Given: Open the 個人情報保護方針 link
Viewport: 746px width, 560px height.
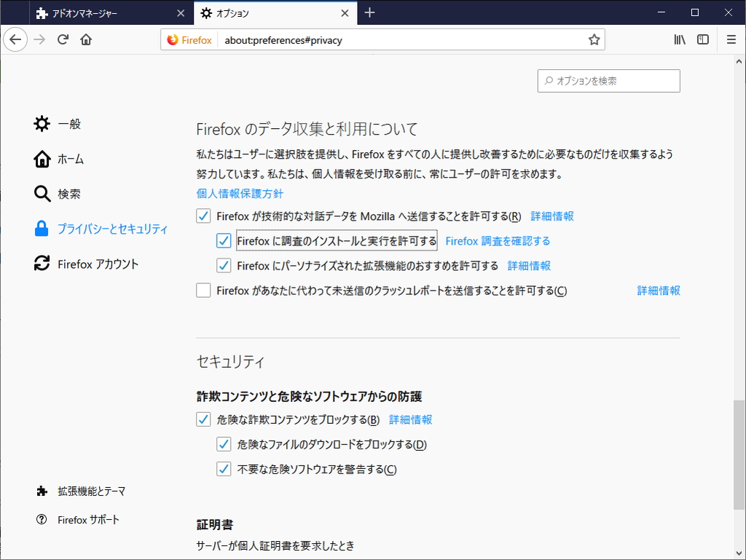Looking at the screenshot, I should (240, 193).
